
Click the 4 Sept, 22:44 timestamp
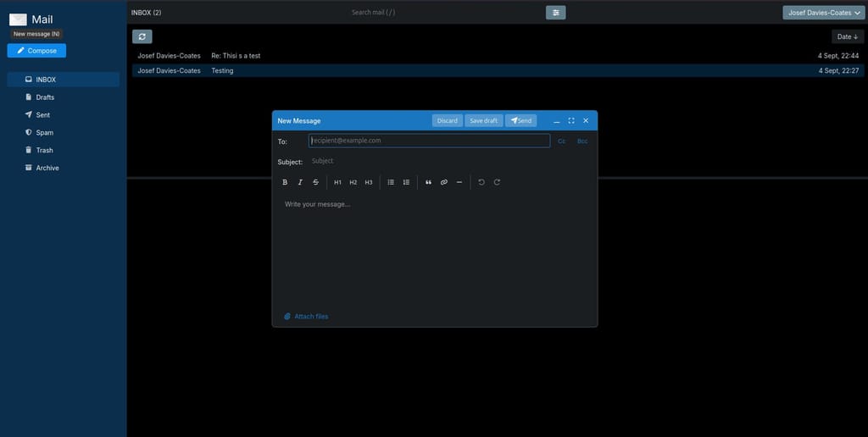pyautogui.click(x=838, y=56)
